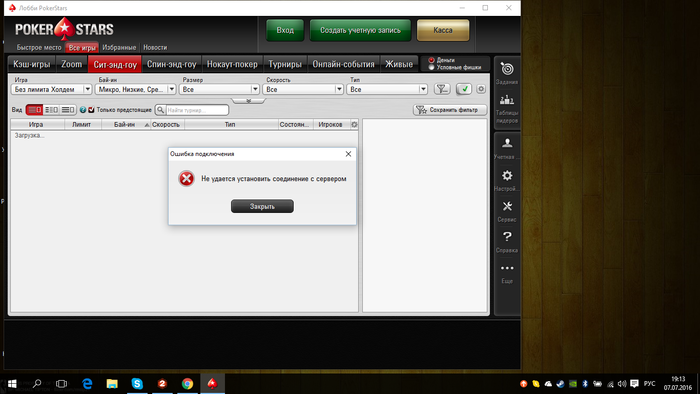The height and width of the screenshot is (394, 700).
Task: Click the Сохранить фильтр button
Action: click(x=450, y=110)
